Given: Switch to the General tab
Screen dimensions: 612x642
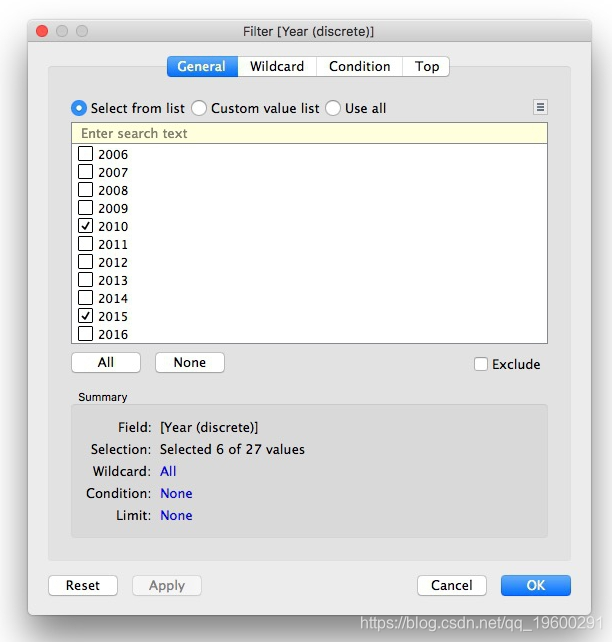Looking at the screenshot, I should 202,66.
